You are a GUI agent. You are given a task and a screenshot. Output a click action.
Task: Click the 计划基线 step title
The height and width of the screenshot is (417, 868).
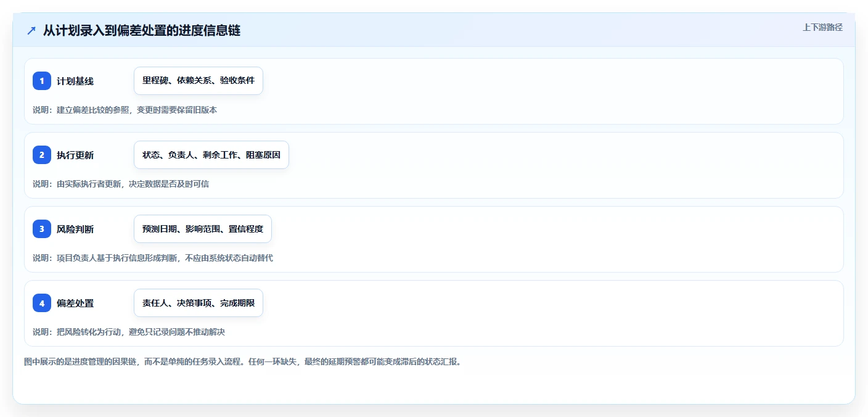pyautogui.click(x=75, y=81)
